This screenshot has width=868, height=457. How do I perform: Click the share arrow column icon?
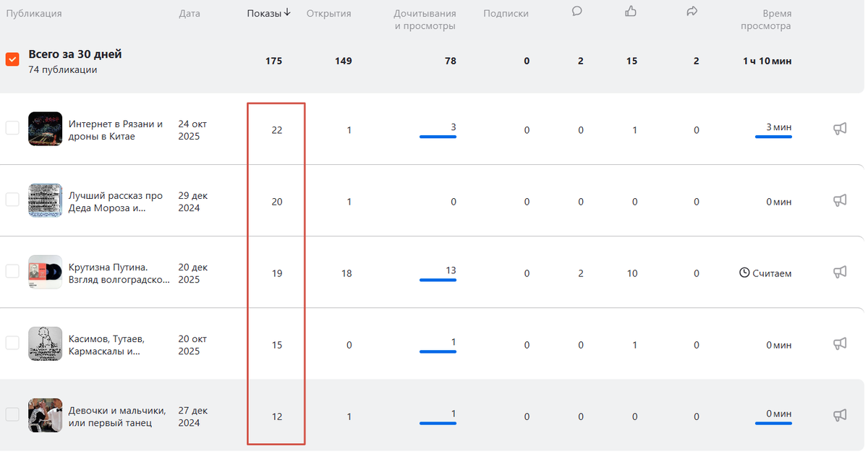tap(692, 12)
